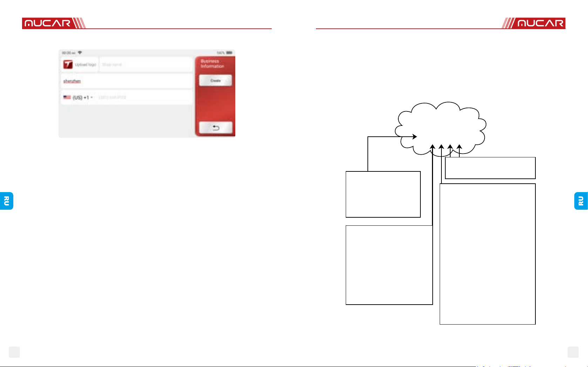Click the Business Information heading
The image size is (588, 367).
212,63
